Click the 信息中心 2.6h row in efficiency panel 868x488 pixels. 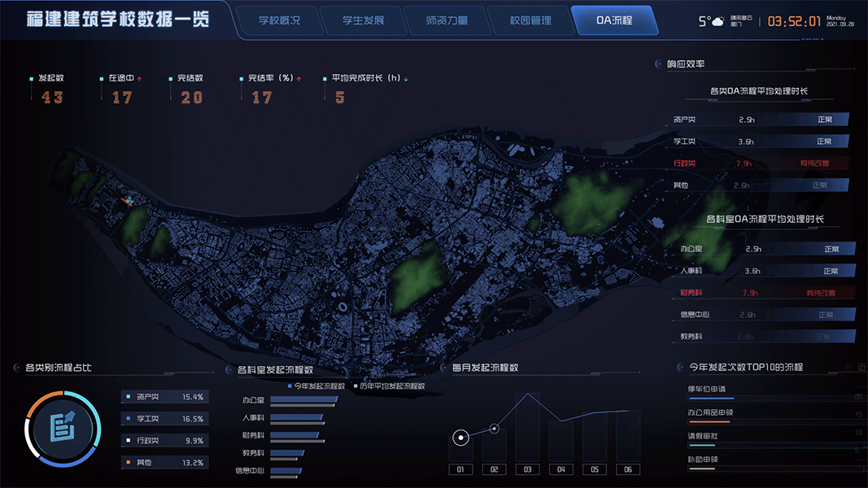click(x=764, y=315)
